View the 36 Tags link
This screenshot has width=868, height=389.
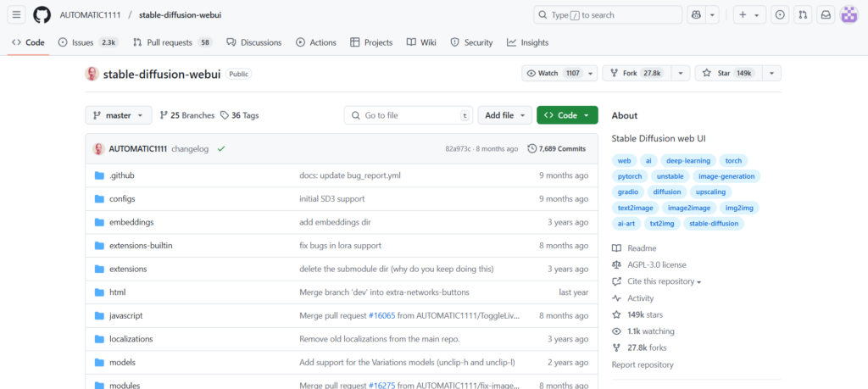coord(239,115)
